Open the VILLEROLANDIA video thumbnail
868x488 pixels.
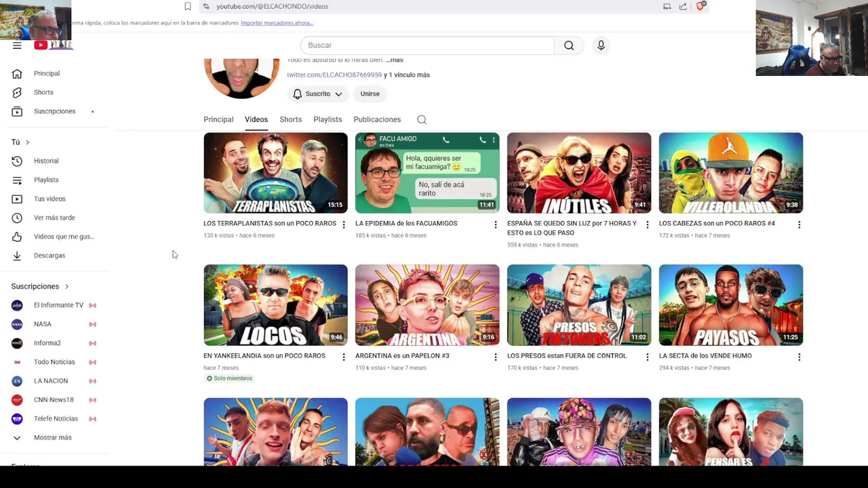[731, 173]
